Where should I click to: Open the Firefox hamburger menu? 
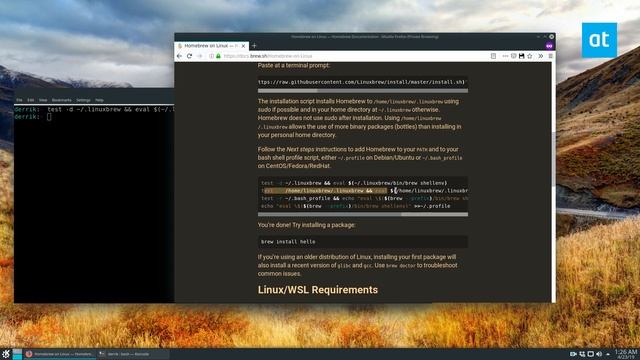[x=550, y=56]
